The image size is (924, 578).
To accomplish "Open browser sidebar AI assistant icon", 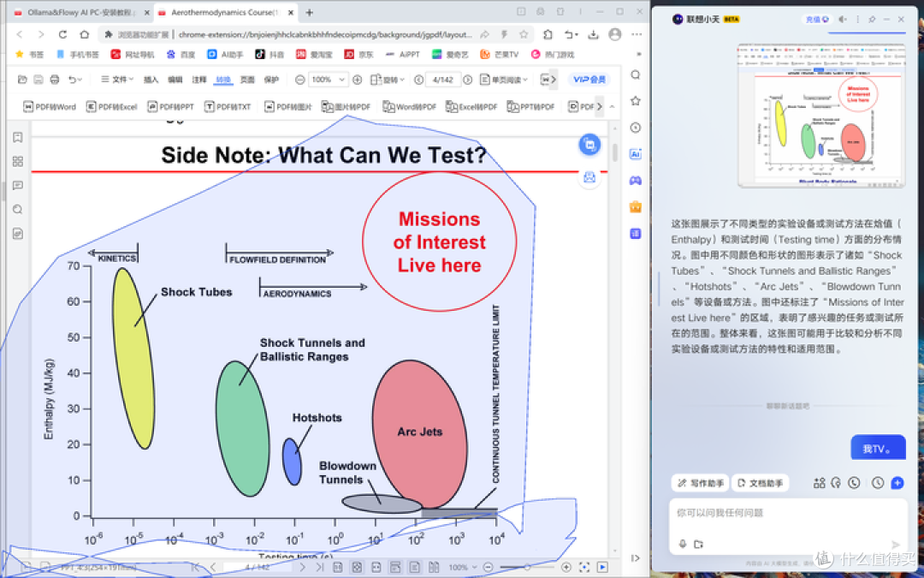I will tap(635, 154).
